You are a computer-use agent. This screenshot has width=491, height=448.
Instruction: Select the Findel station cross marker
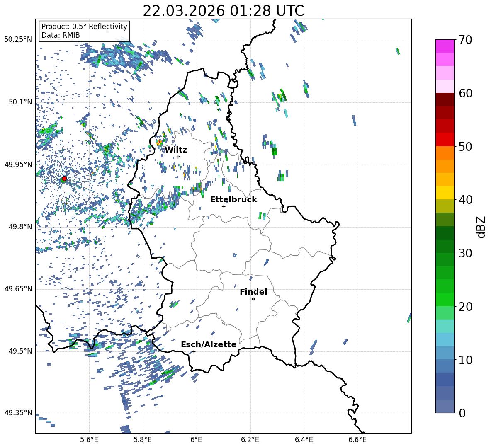[x=253, y=299]
